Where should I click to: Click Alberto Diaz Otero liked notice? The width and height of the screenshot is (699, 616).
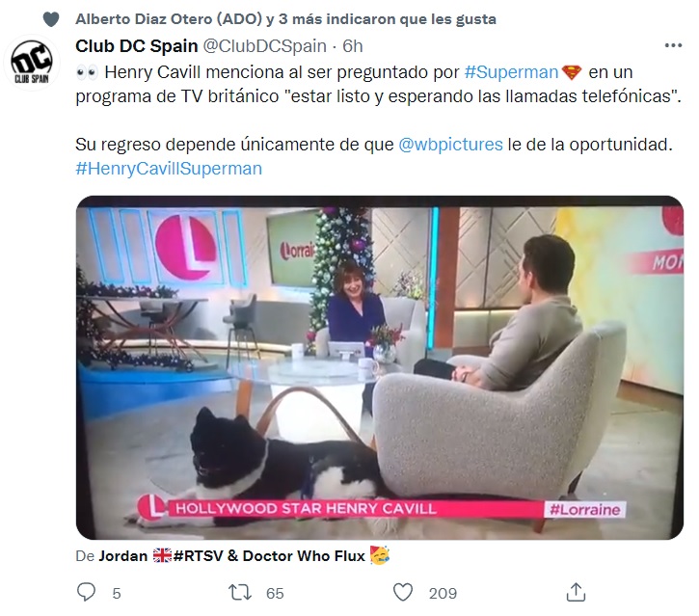point(285,19)
